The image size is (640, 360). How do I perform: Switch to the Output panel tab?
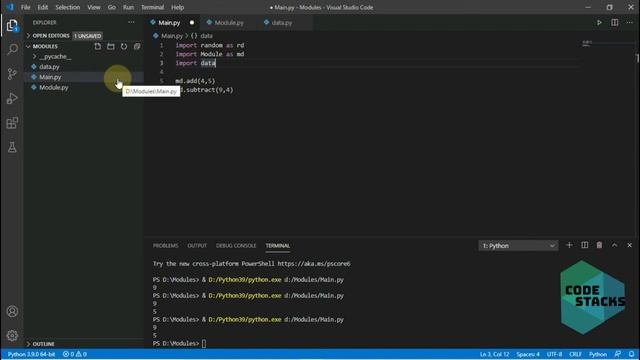197,246
